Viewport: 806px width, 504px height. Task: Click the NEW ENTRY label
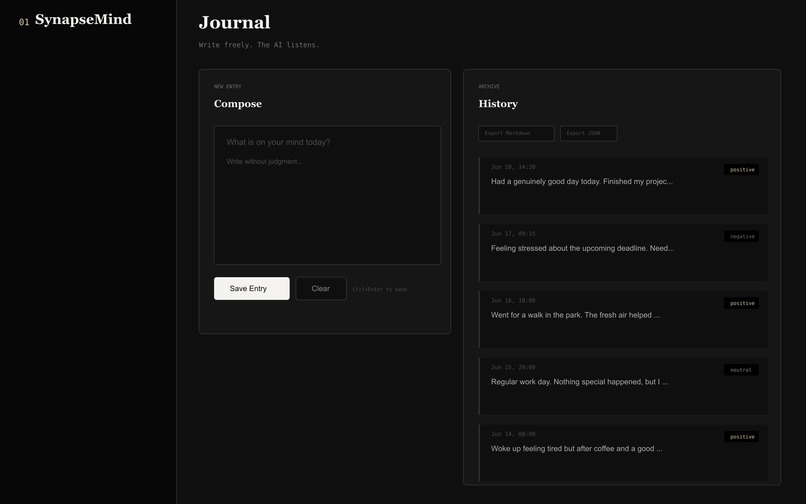tap(227, 86)
